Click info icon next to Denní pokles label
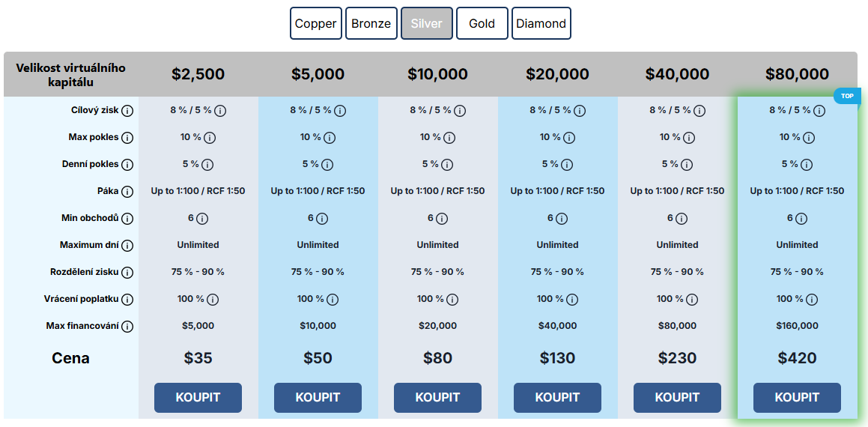Screen dimensions: 868x427 tap(127, 165)
